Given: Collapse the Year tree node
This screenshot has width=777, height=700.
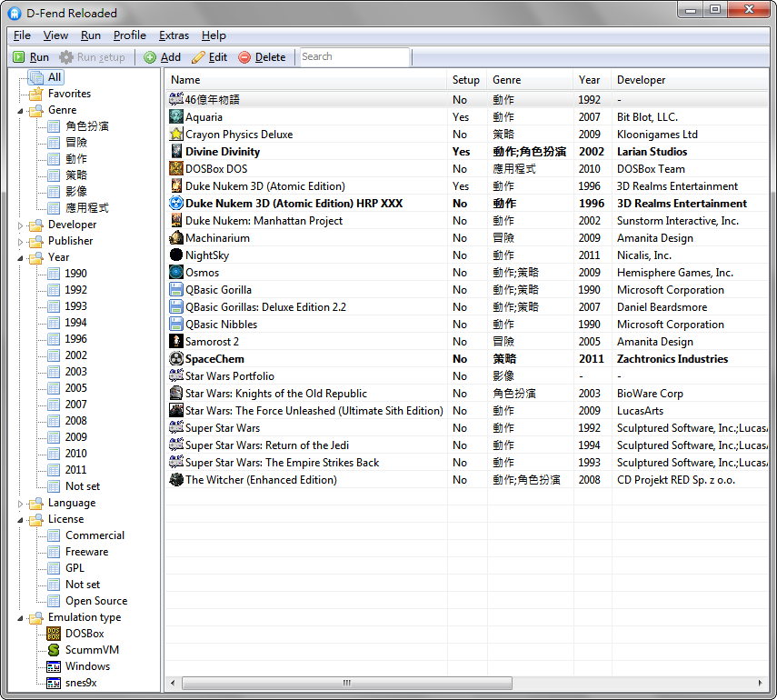Looking at the screenshot, I should 20,258.
